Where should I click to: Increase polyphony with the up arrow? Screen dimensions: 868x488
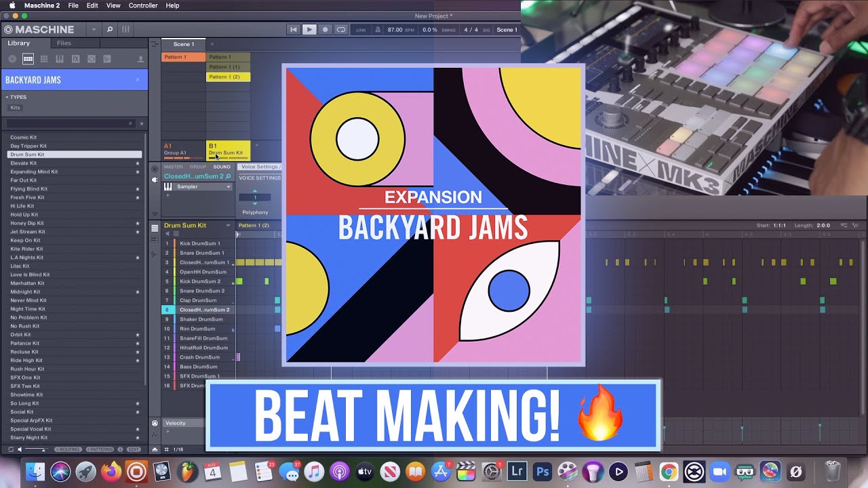click(x=255, y=192)
